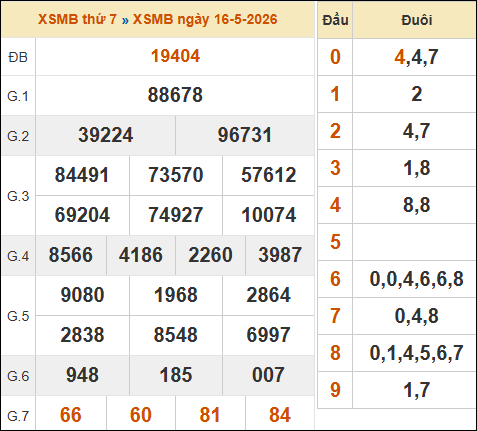Click G.5 number 1968
Image resolution: width=477 pixels, height=431 pixels.
[176, 295]
